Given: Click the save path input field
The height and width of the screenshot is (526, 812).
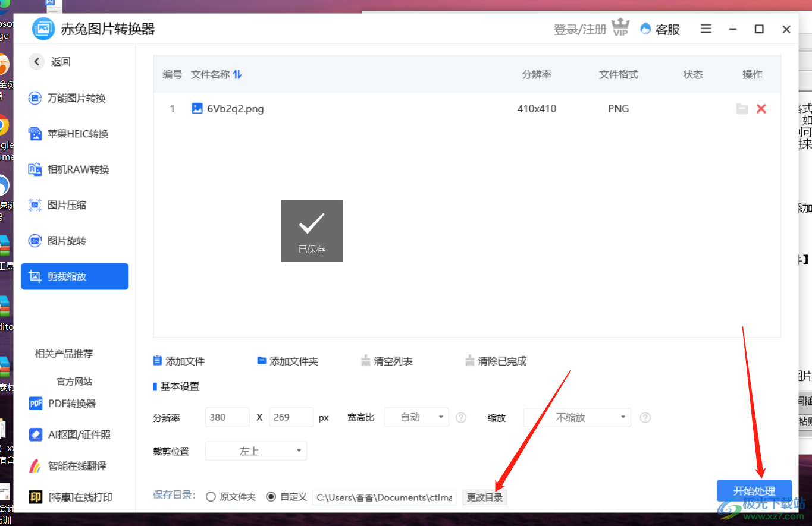Looking at the screenshot, I should tap(384, 497).
